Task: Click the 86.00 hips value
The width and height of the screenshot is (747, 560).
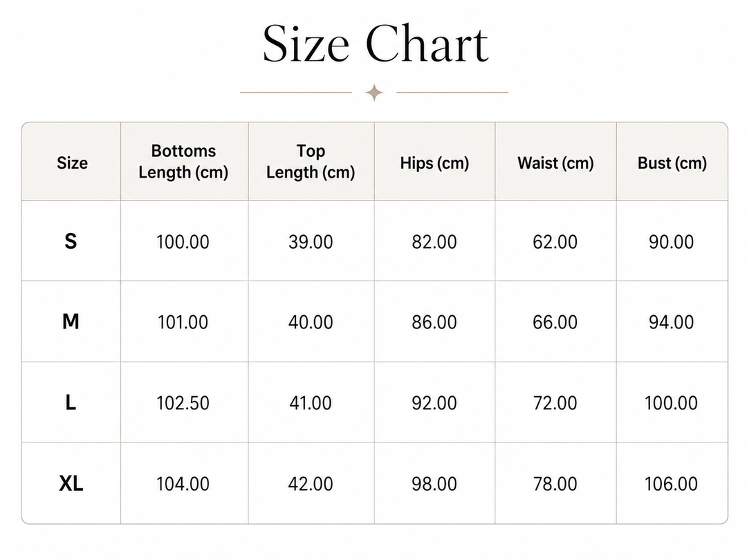Action: [434, 322]
